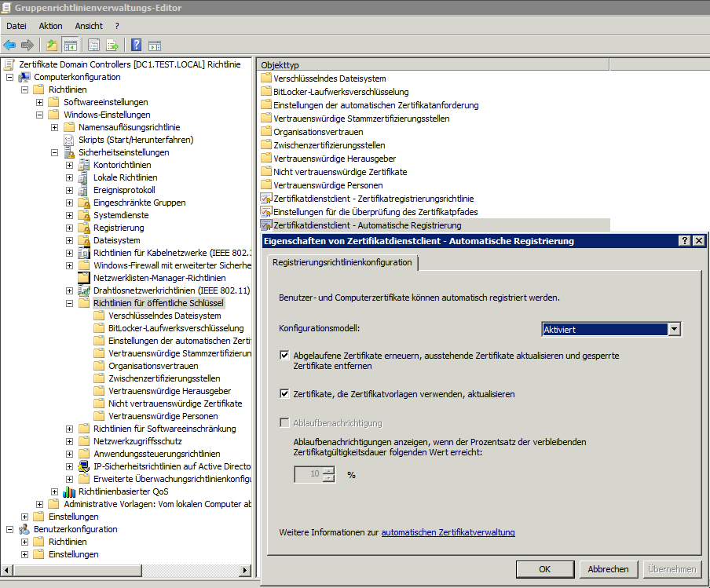Image resolution: width=710 pixels, height=588 pixels.
Task: Click dialog help question mark button
Action: point(684,241)
